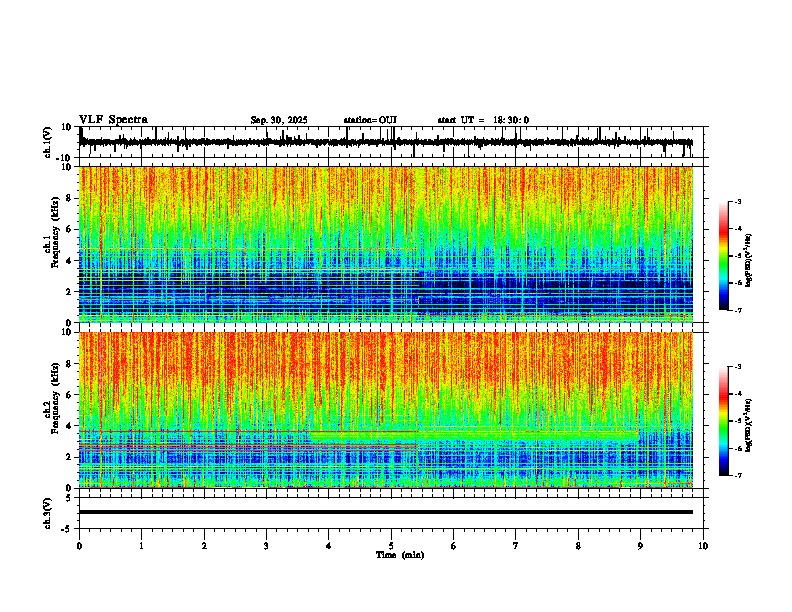Click time axis tick label "8"

[x=578, y=546]
